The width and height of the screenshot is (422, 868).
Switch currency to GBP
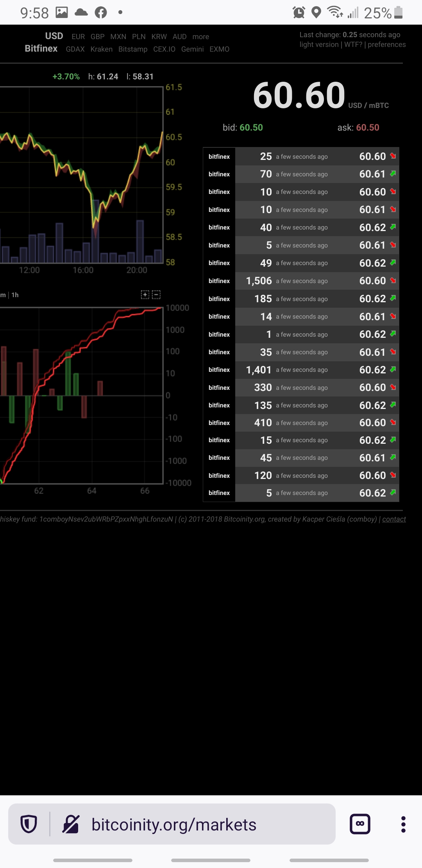coord(98,37)
